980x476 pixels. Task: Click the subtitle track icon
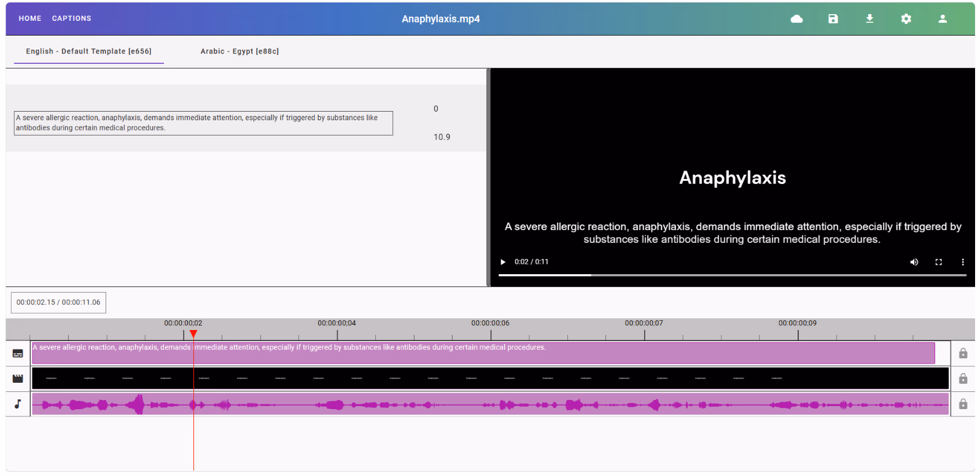tap(18, 353)
